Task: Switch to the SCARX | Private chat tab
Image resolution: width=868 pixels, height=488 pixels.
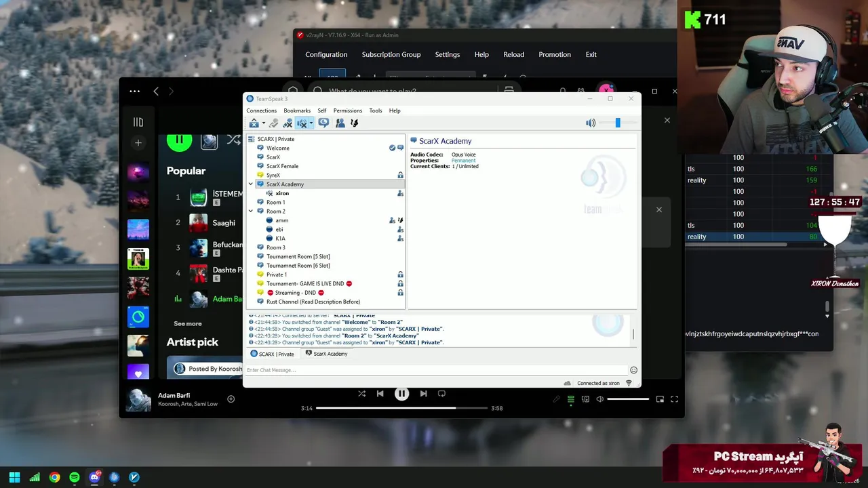Action: (x=273, y=354)
